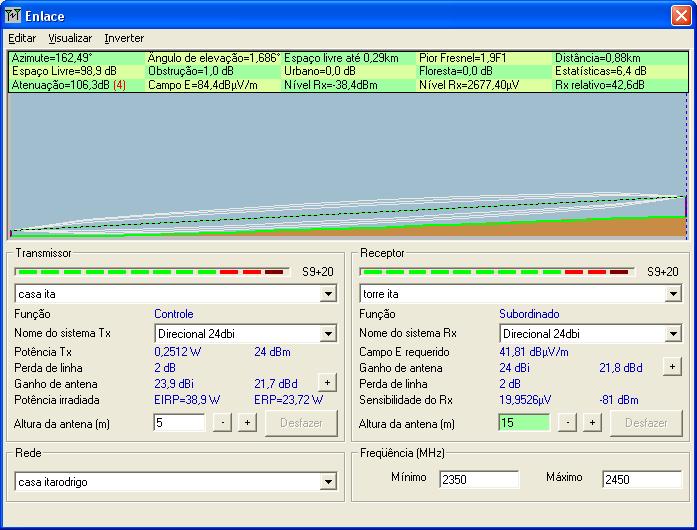Screen dimensions: 697x530
Task: Click the transmitter S9+20 signal meter
Action: 150,271
